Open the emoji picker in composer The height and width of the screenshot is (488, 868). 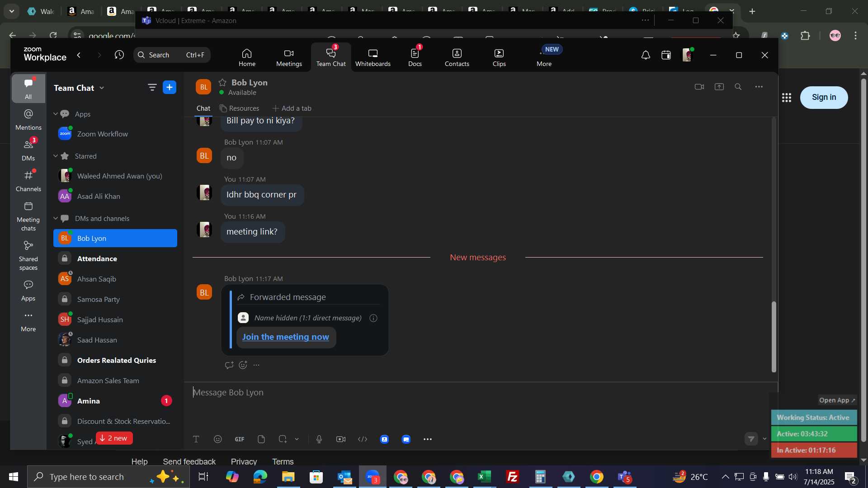218,439
